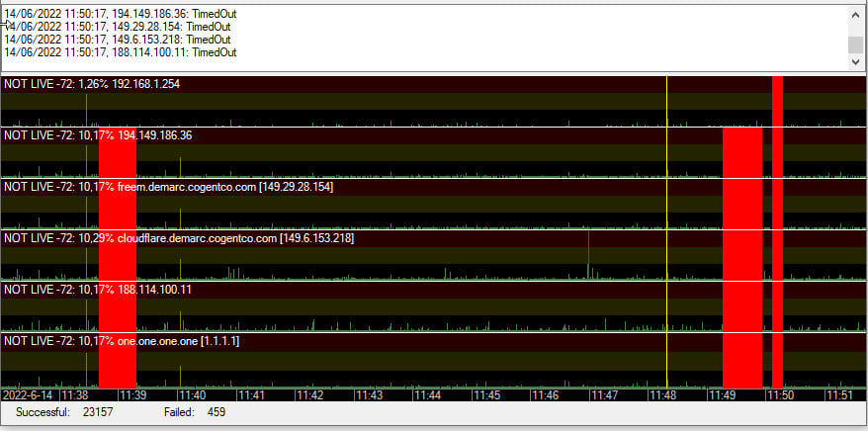This screenshot has width=868, height=431.
Task: Jump to 11:50 on the timeline
Action: tap(781, 395)
